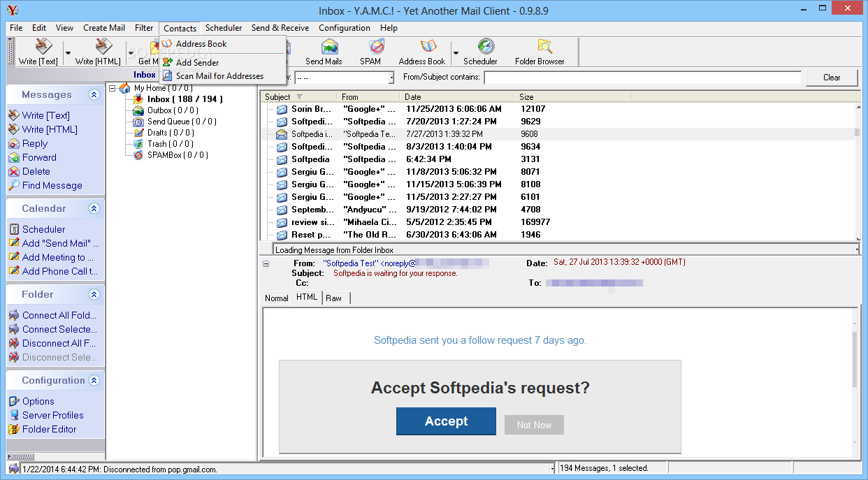Viewport: 868px width, 480px height.
Task: Click the Add Meeting to calendar icon
Action: 14,257
